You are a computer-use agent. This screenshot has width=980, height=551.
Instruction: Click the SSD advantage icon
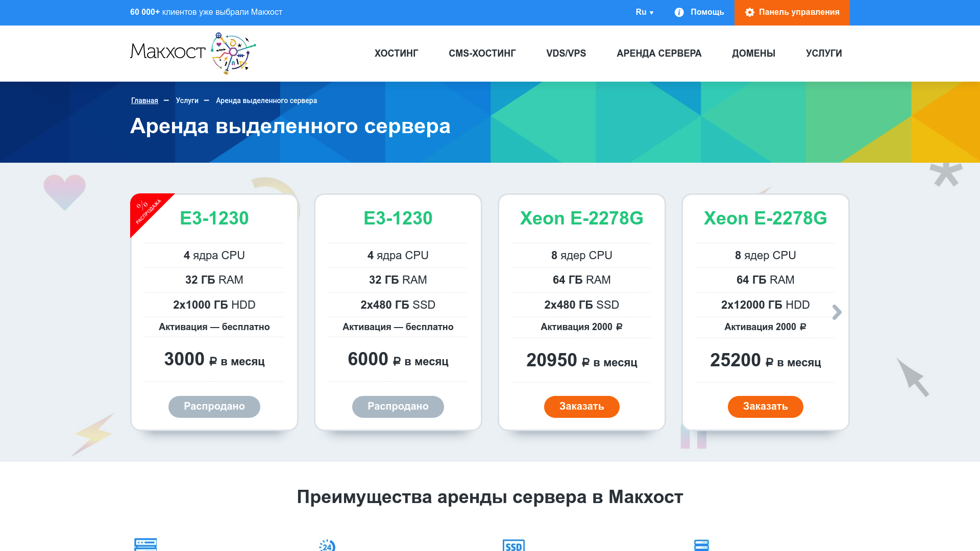click(x=513, y=545)
